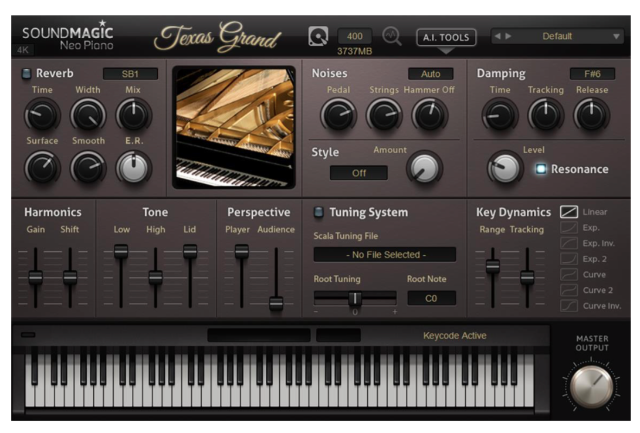Click the Key Dynamics Range fader

click(x=493, y=266)
